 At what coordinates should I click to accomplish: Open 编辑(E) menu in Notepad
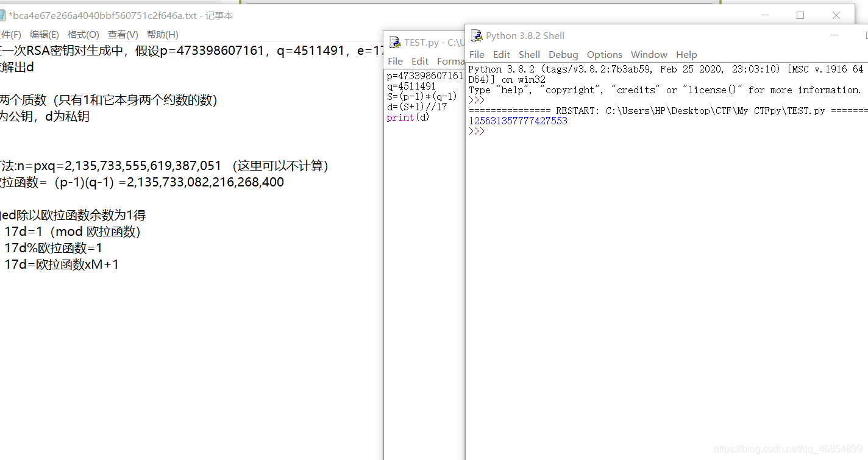pos(44,34)
